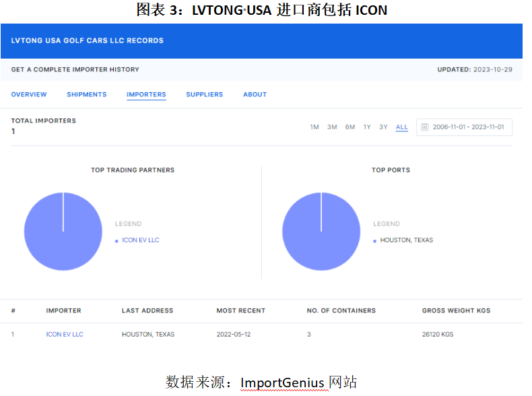Open the Suppliers tab
This screenshot has width=532, height=396.
204,94
